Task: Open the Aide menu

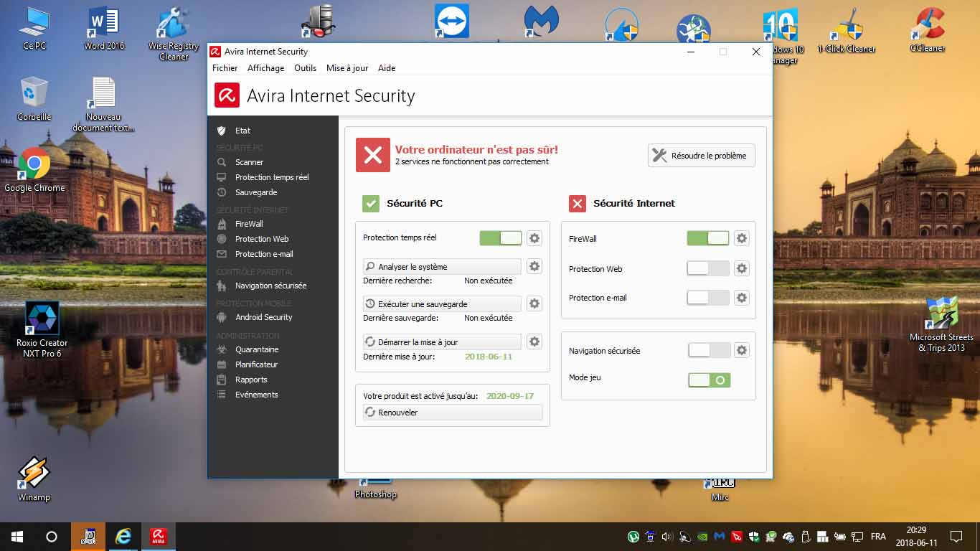Action: [387, 68]
